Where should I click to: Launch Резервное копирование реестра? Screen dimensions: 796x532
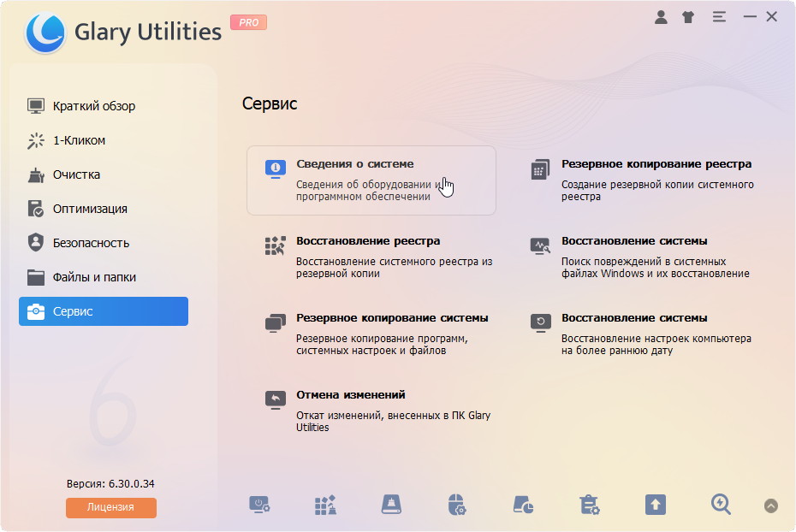coord(643,180)
